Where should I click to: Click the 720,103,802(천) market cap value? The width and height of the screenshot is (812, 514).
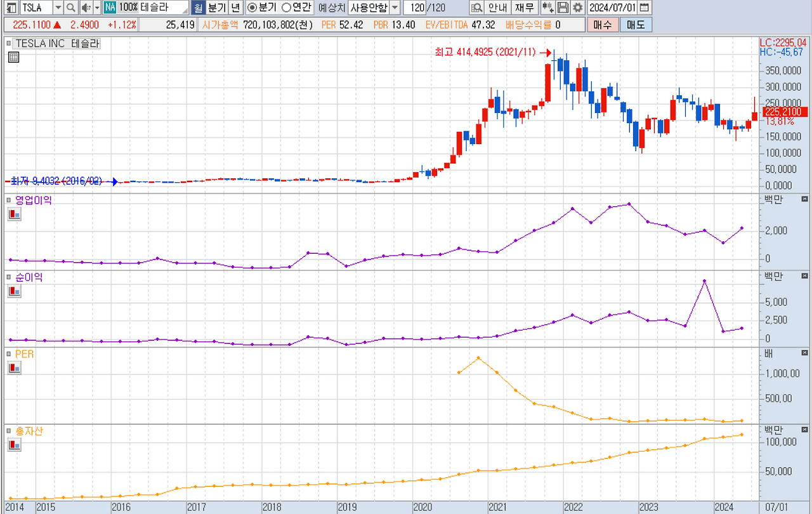278,25
